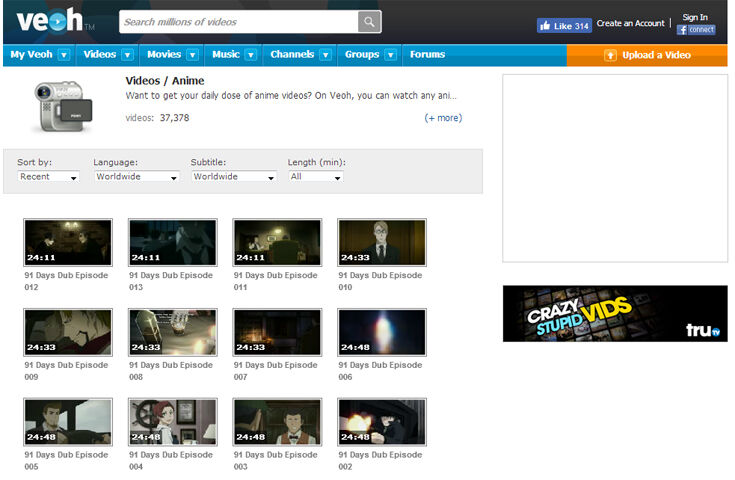Click the Facebook Like thumbs-up button
Image resolution: width=735 pixels, height=480 pixels.
click(564, 26)
